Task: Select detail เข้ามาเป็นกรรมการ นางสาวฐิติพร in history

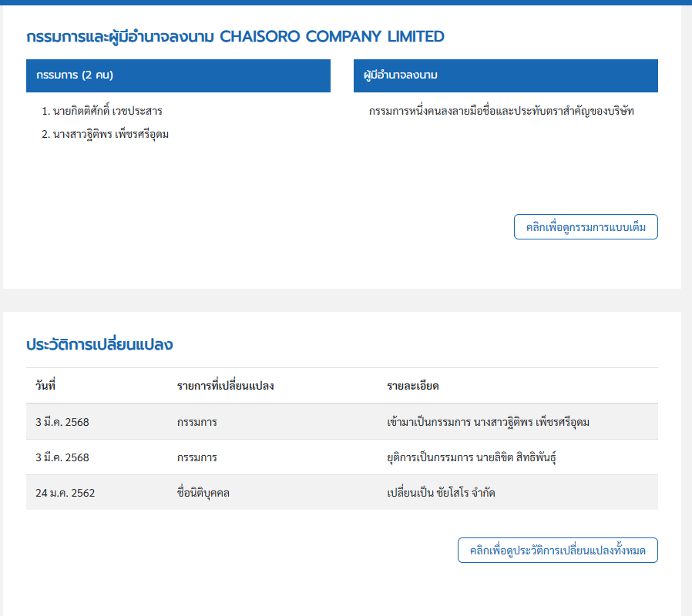Action: [x=489, y=422]
